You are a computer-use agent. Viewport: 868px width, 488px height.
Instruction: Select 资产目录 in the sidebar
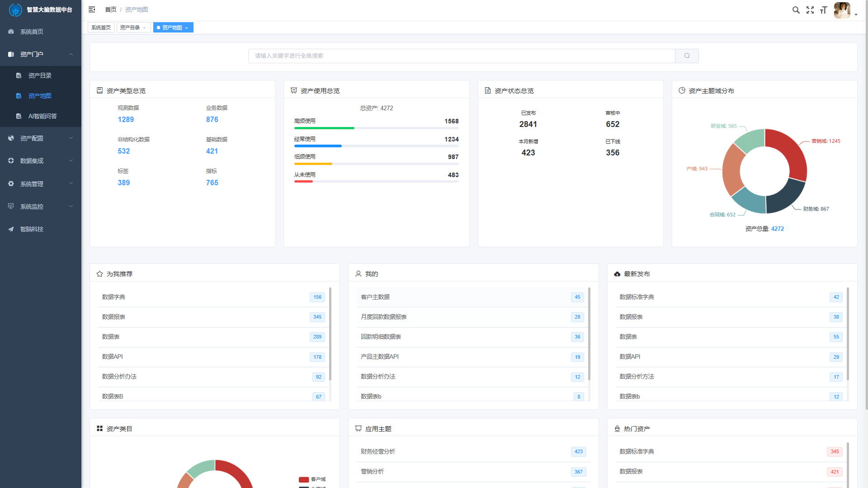pos(40,75)
